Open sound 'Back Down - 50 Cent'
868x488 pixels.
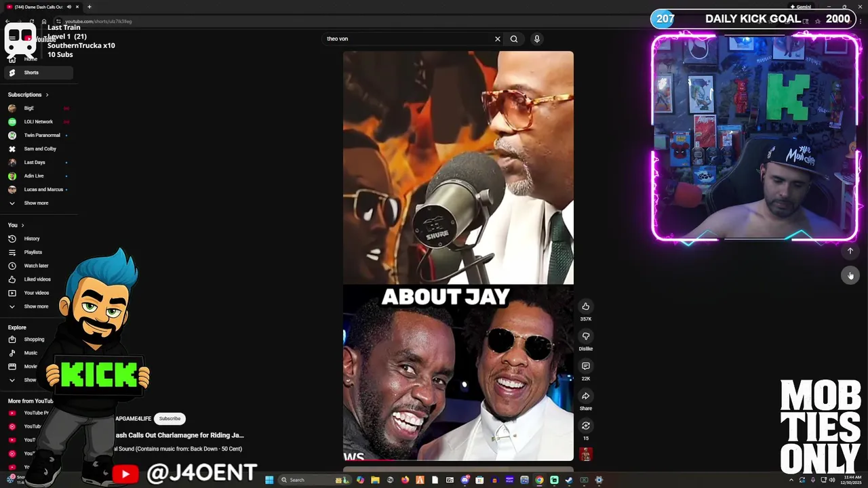178,449
